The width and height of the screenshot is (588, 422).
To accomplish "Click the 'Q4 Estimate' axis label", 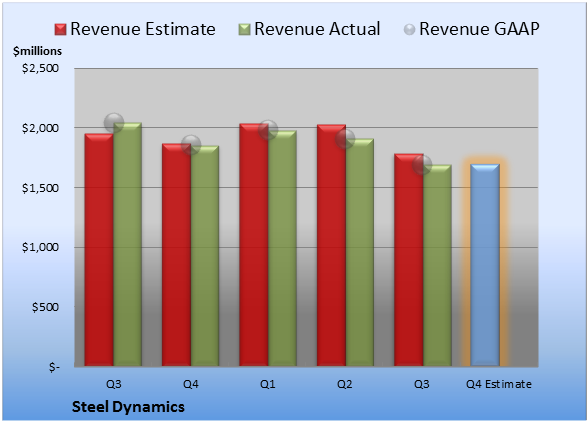I will [x=499, y=384].
